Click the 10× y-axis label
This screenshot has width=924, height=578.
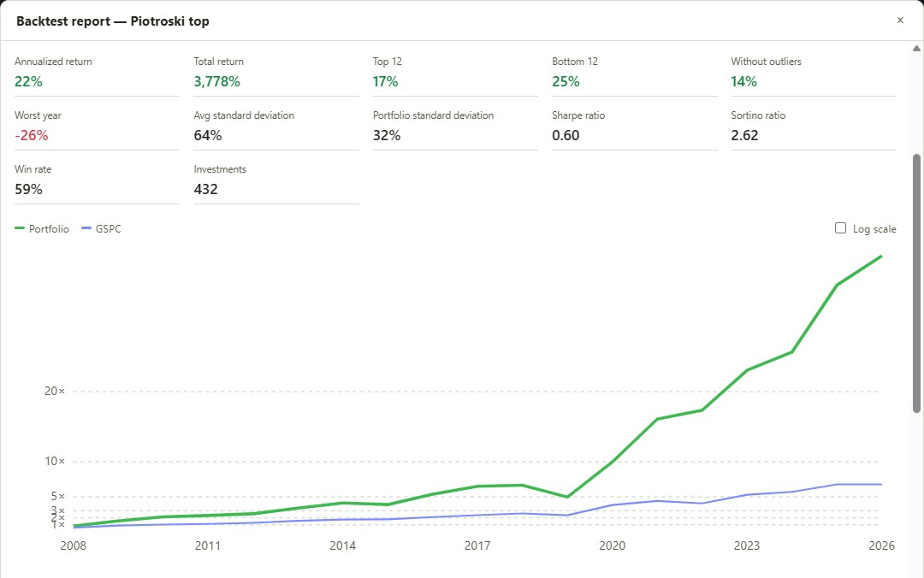click(x=55, y=462)
